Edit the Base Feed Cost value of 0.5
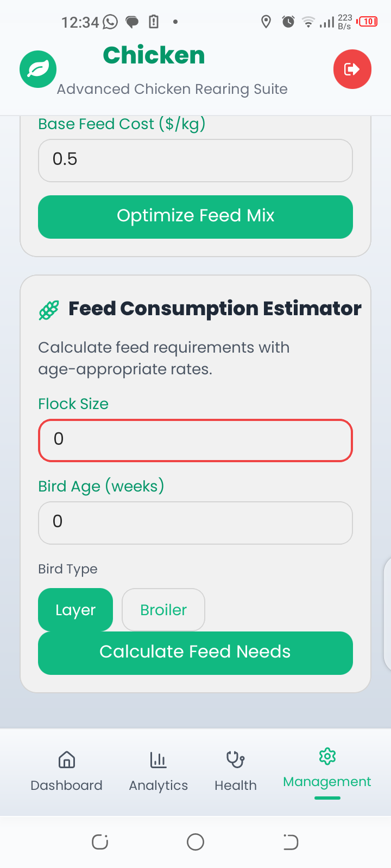The image size is (391, 868). 195,161
